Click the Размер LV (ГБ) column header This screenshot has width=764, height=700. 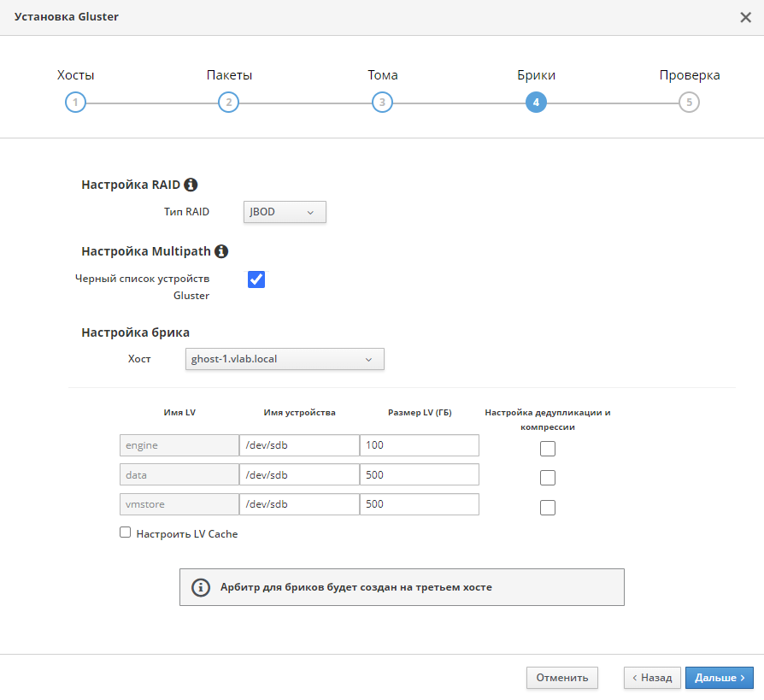pos(420,413)
